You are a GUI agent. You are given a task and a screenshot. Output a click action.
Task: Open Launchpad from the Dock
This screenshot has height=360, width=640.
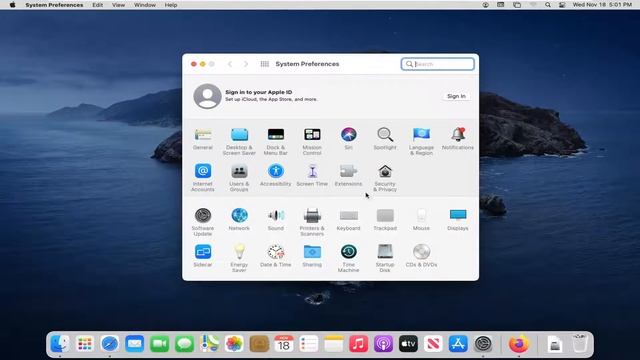(84, 344)
